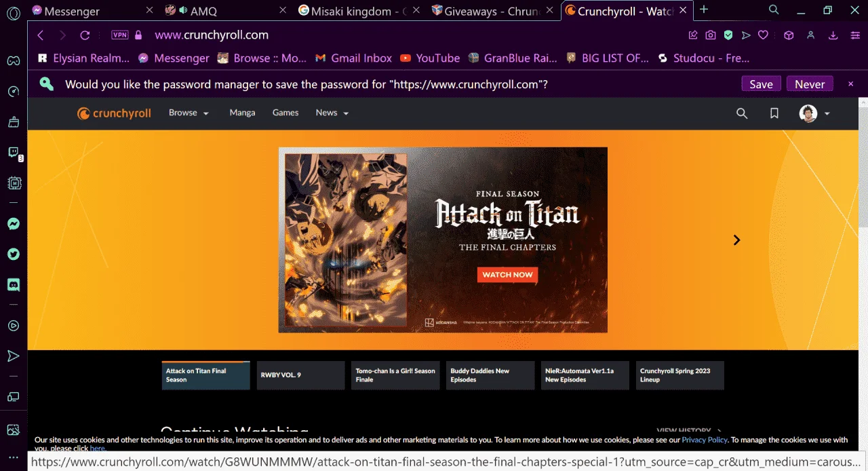This screenshot has height=471, width=868.
Task: Dismiss the password manager bar
Action: coord(851,83)
